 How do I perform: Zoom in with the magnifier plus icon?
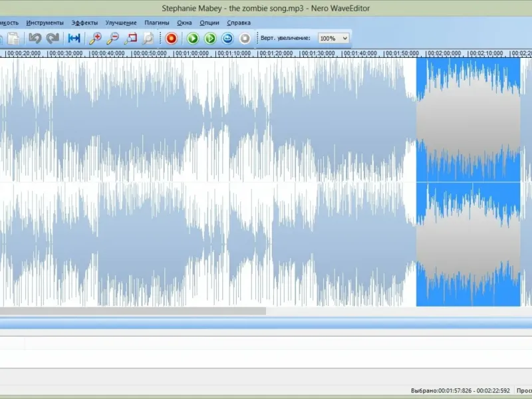(96, 39)
